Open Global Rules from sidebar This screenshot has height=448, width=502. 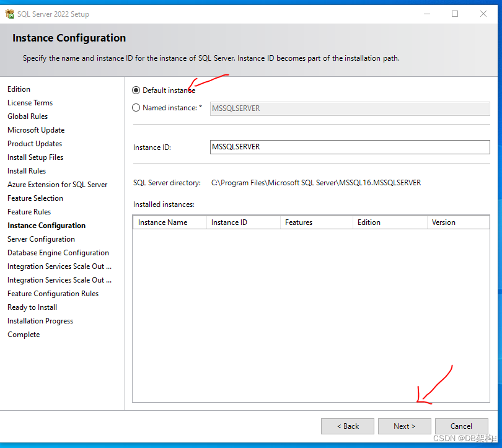pyautogui.click(x=27, y=116)
